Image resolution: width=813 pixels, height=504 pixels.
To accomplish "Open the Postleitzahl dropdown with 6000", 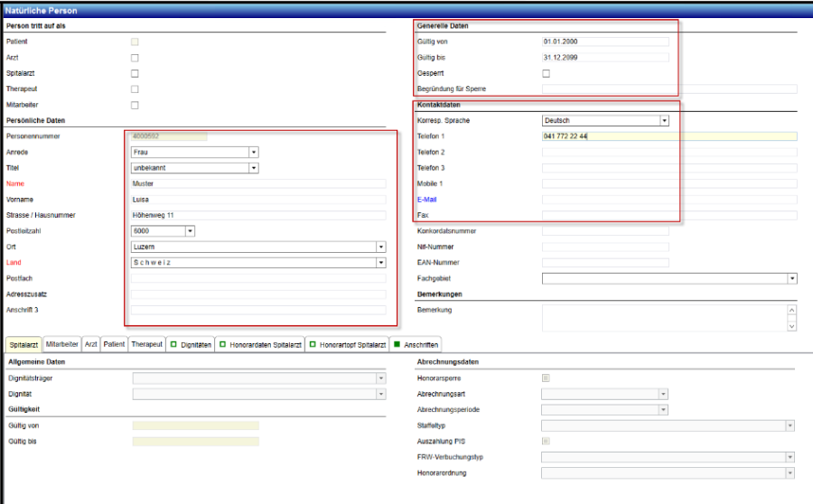I will pos(191,231).
